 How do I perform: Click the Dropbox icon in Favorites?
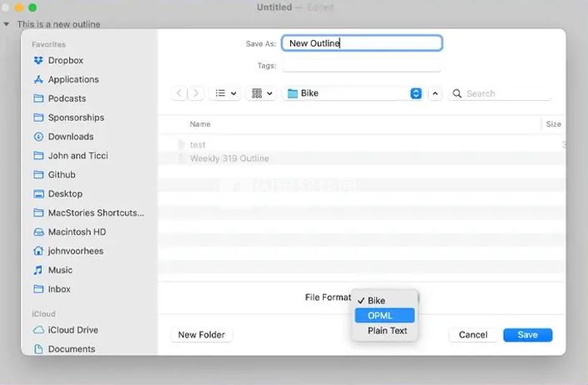click(x=38, y=60)
